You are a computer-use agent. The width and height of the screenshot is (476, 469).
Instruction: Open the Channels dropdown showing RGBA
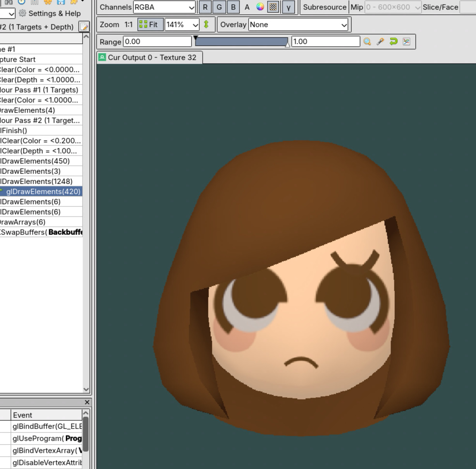coord(163,7)
